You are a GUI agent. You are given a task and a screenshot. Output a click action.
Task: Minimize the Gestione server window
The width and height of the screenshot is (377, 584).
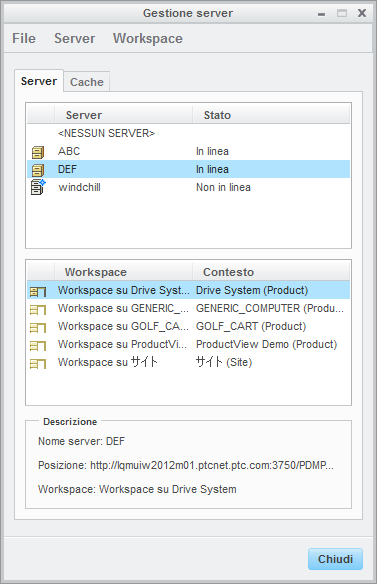tap(322, 14)
